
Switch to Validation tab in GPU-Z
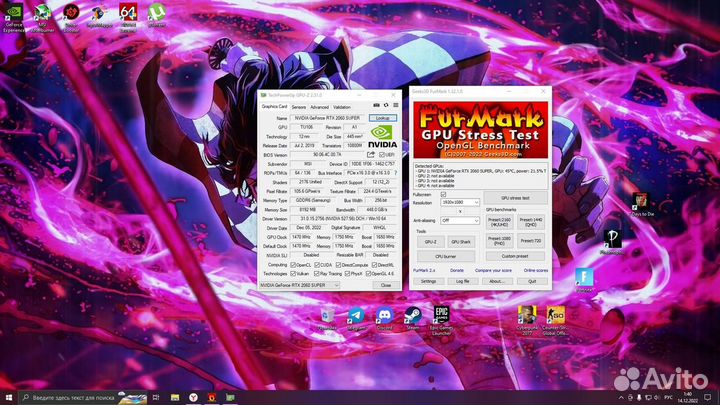click(x=342, y=107)
